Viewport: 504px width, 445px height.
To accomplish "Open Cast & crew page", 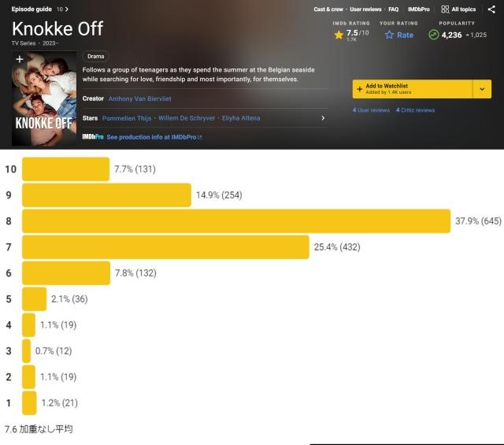I will [x=328, y=9].
